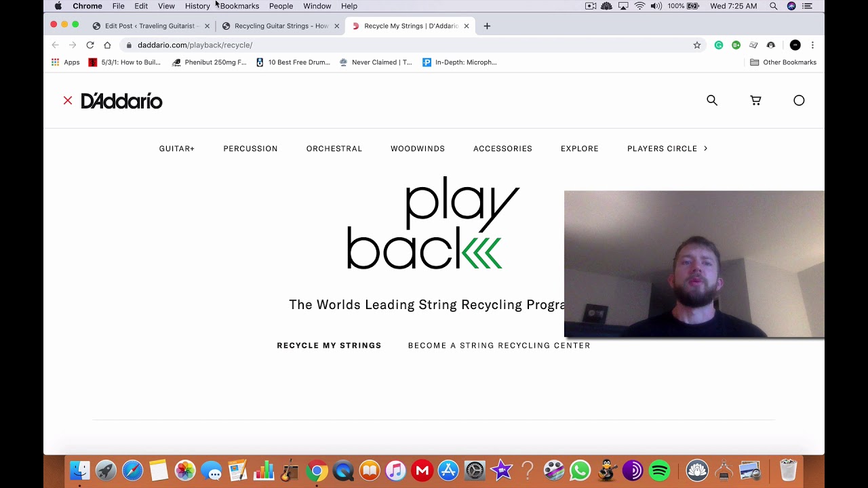
Task: Click the site padlock icon in address bar
Action: (x=129, y=45)
